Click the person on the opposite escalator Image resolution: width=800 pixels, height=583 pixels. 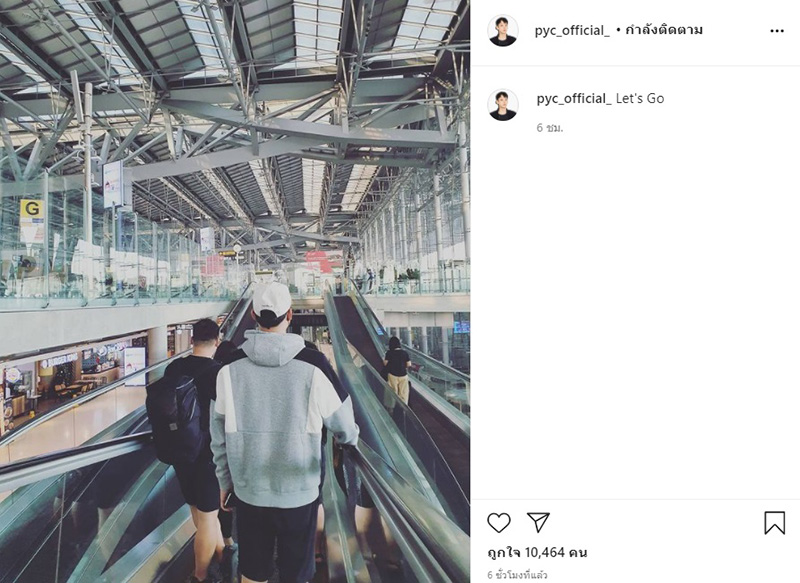(397, 370)
